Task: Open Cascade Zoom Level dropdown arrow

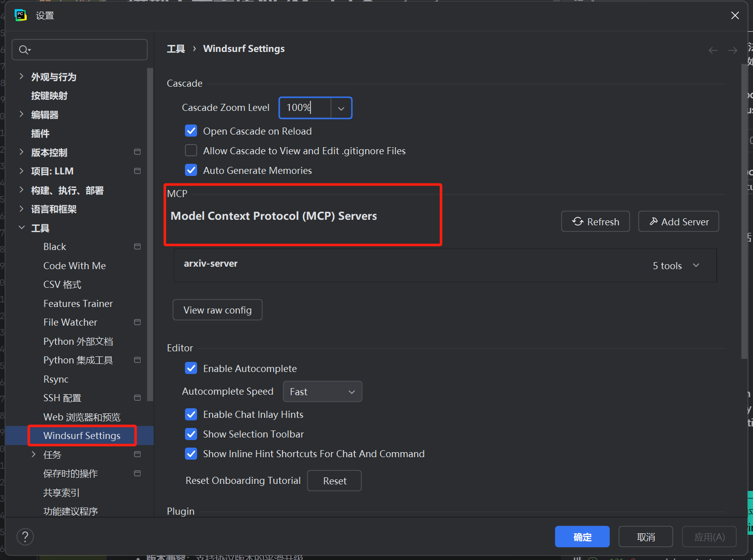Action: (341, 108)
